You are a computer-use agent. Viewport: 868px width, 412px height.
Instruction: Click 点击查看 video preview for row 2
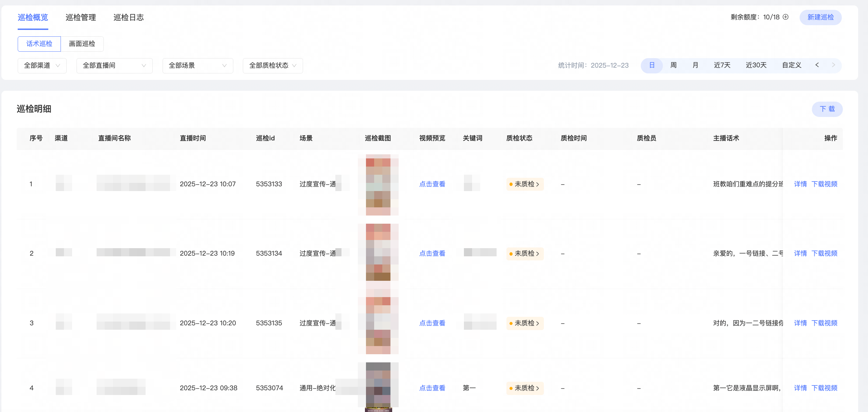coord(432,254)
